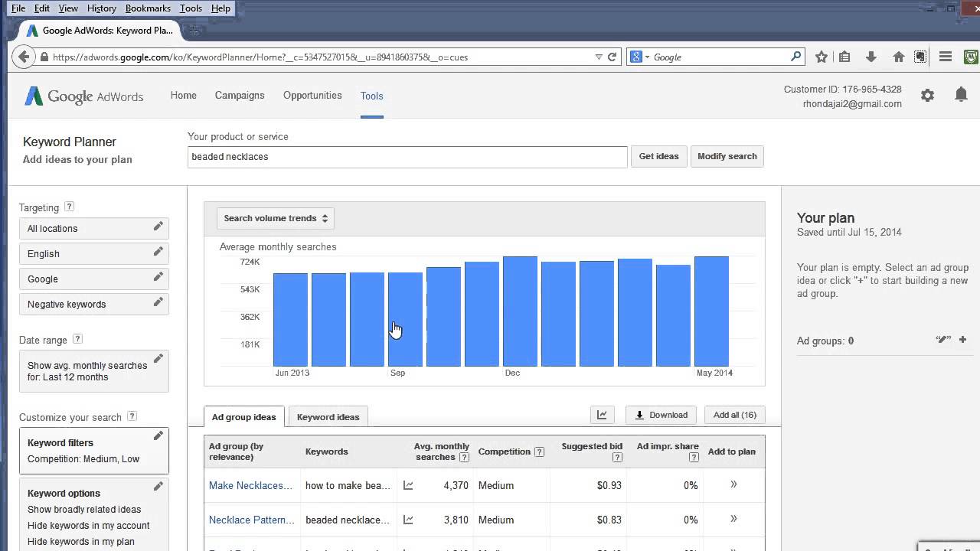Image resolution: width=980 pixels, height=551 pixels.
Task: Go to Firefox home page icon
Action: [x=899, y=57]
